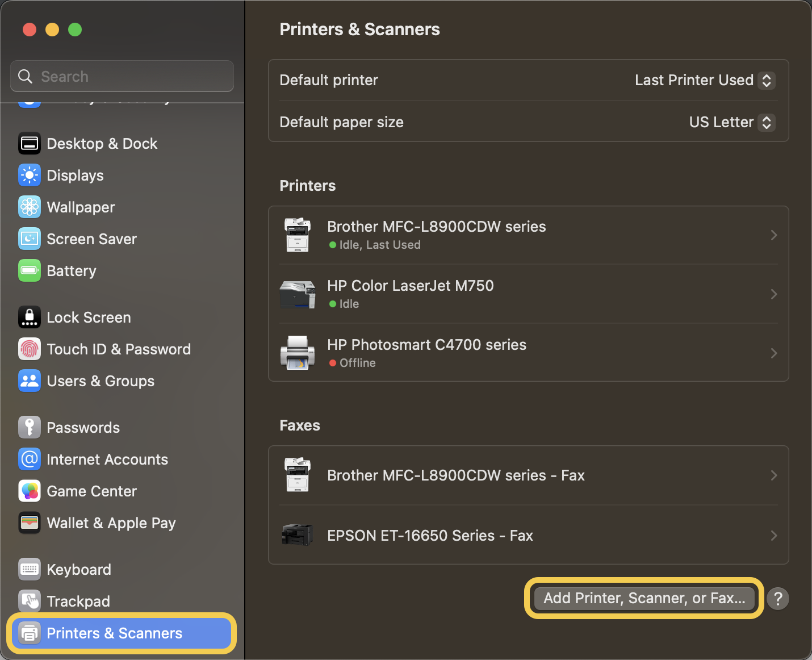Screen dimensions: 812x660
Task: Select Trackpad in the sidebar
Action: click(122, 601)
